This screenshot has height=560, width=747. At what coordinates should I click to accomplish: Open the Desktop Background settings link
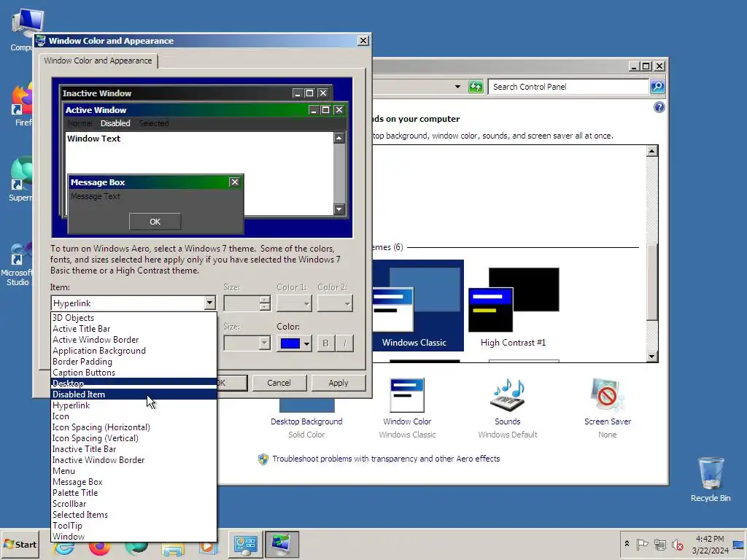[x=306, y=421]
